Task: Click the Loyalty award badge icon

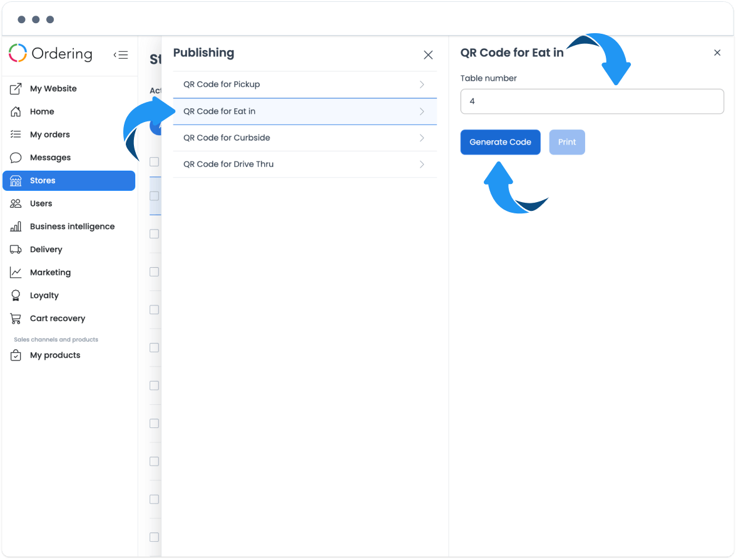Action: (x=16, y=295)
